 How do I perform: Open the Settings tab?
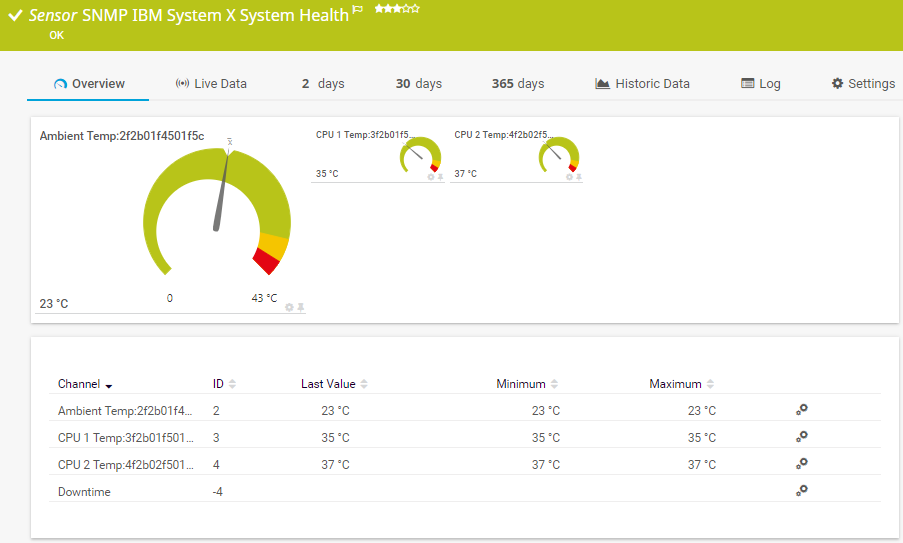point(863,84)
